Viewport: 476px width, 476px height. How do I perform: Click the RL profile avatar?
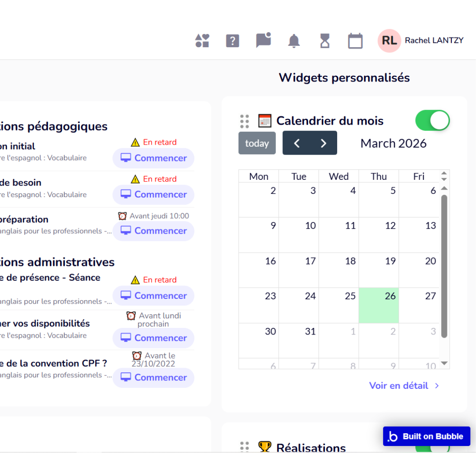tap(389, 41)
